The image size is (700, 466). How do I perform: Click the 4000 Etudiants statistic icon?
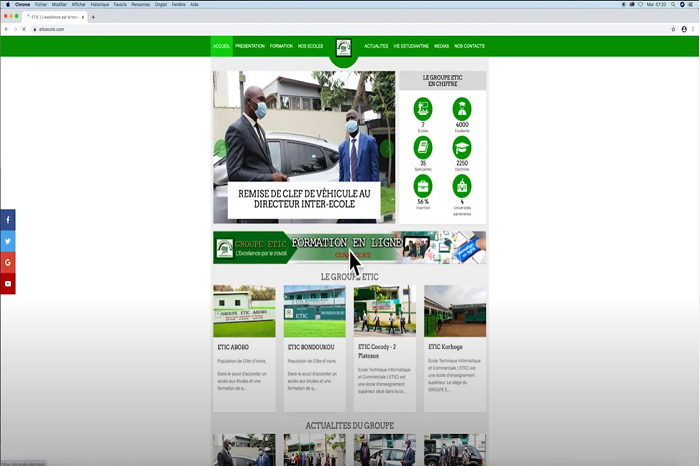462,108
